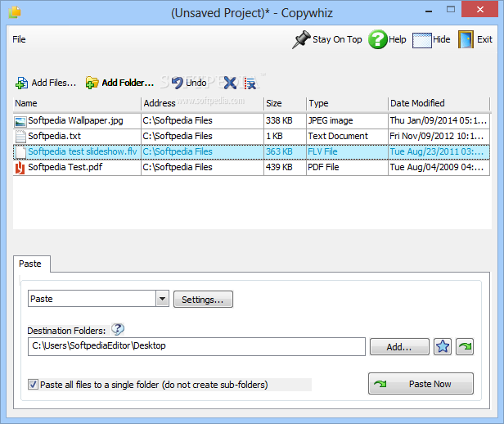Click the Paste Now button

click(x=421, y=384)
